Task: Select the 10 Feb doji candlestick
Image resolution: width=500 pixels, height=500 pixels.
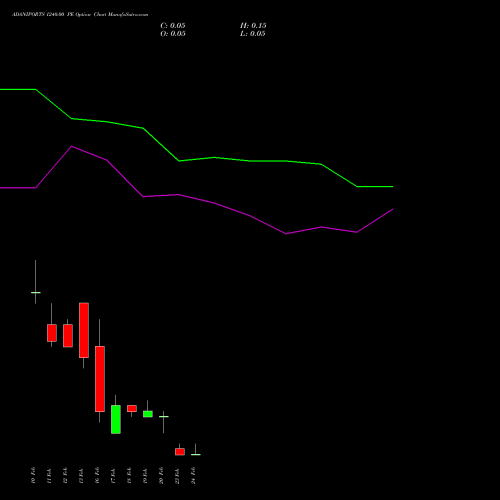Action: pos(36,292)
